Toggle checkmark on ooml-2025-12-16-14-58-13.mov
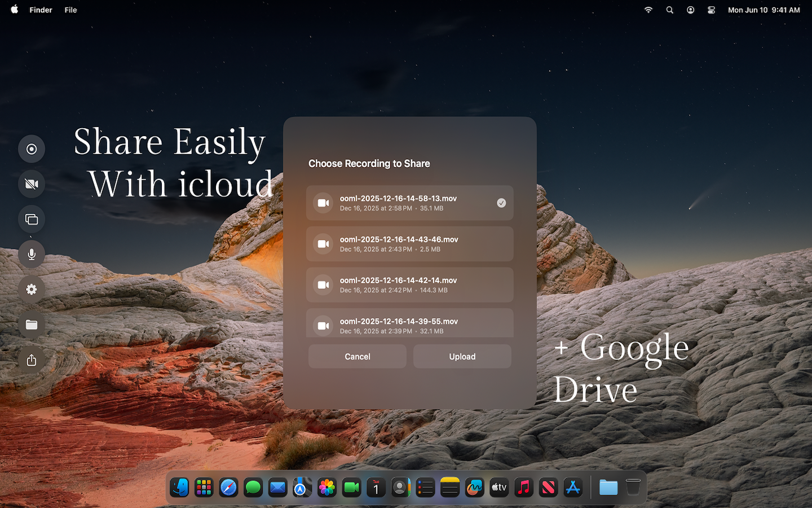 coord(501,203)
